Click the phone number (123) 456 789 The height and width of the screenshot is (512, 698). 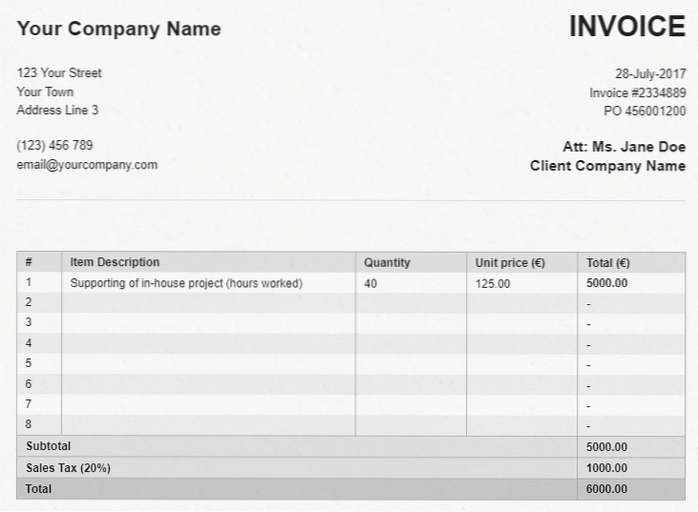(x=55, y=145)
